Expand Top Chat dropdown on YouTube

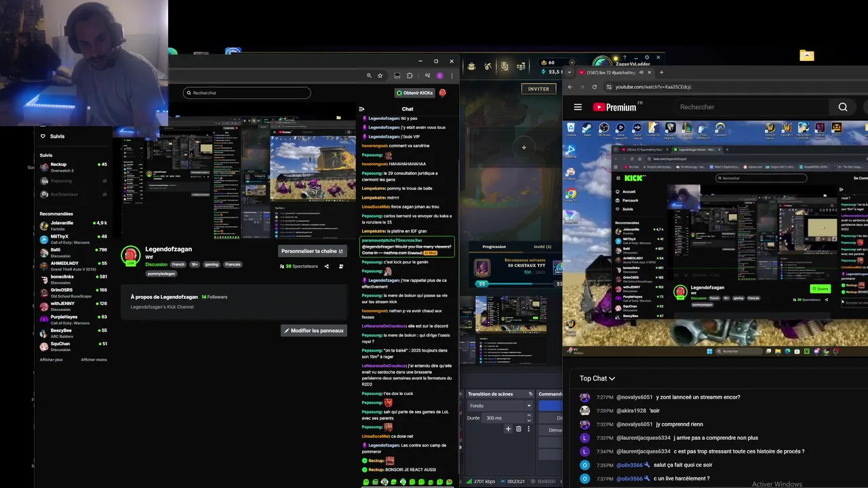(x=597, y=378)
